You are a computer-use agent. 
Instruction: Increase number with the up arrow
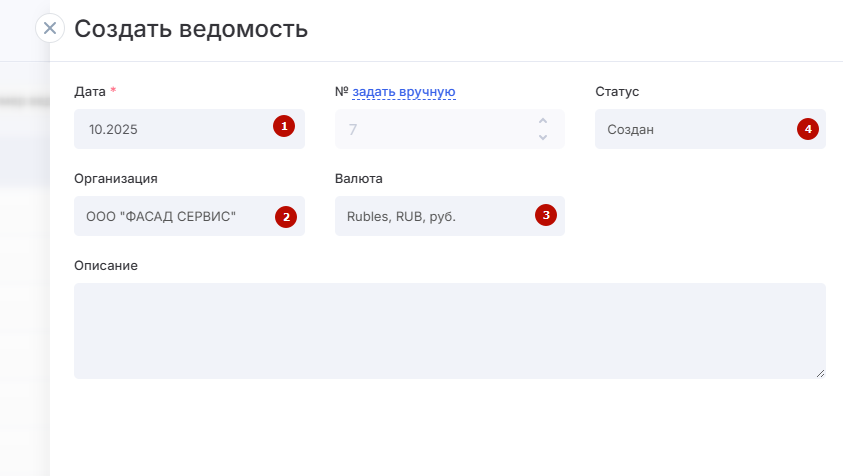point(543,120)
